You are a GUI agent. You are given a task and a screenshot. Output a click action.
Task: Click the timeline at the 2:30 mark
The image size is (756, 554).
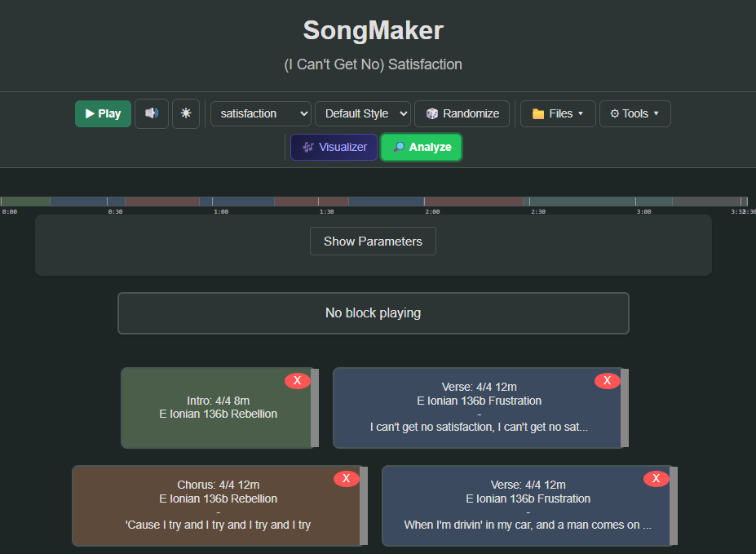tap(529, 202)
